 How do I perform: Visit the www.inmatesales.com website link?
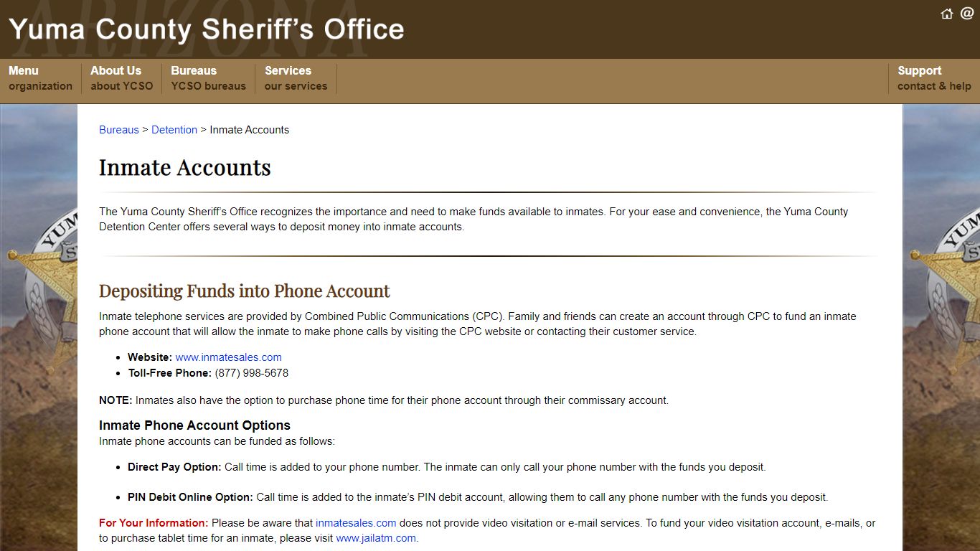click(229, 357)
